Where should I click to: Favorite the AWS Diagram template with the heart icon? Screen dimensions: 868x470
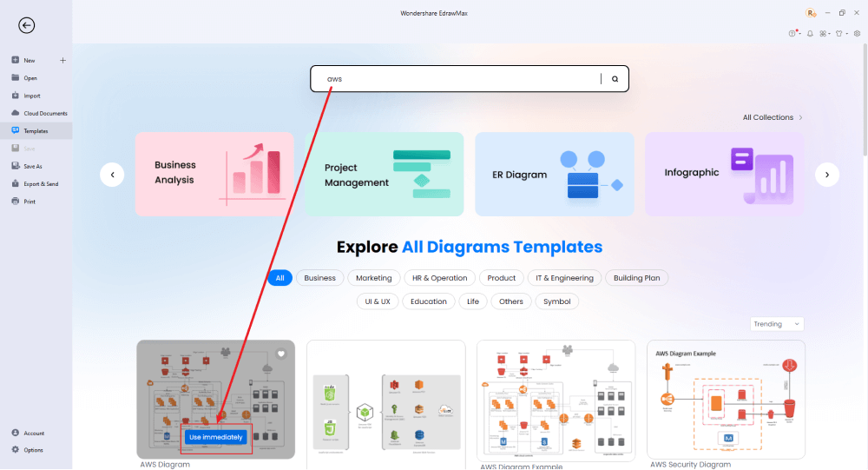pos(281,354)
